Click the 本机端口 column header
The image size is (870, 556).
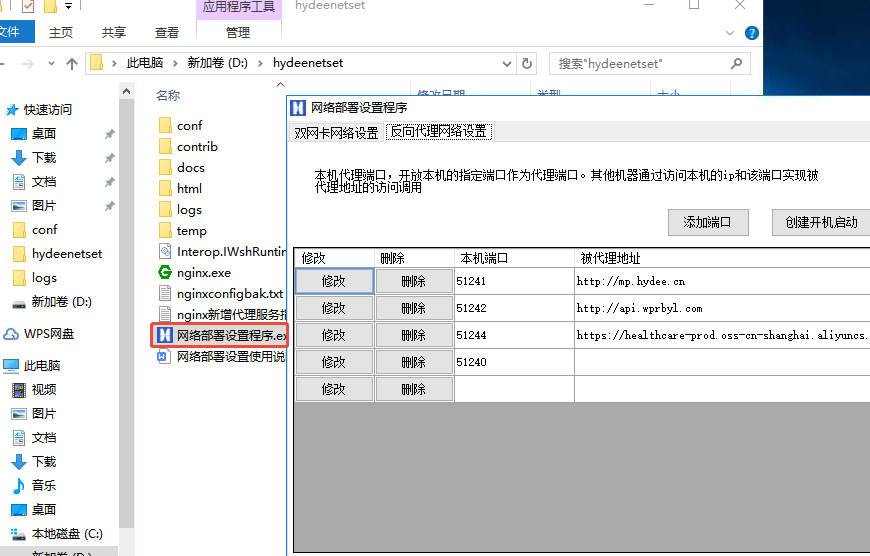[x=514, y=258]
